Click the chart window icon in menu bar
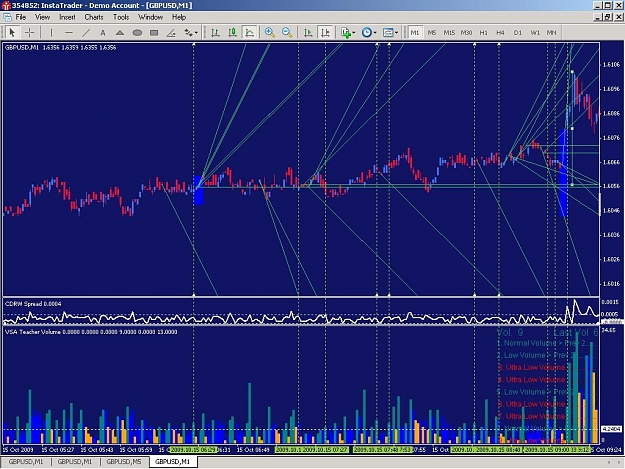 click(7, 17)
